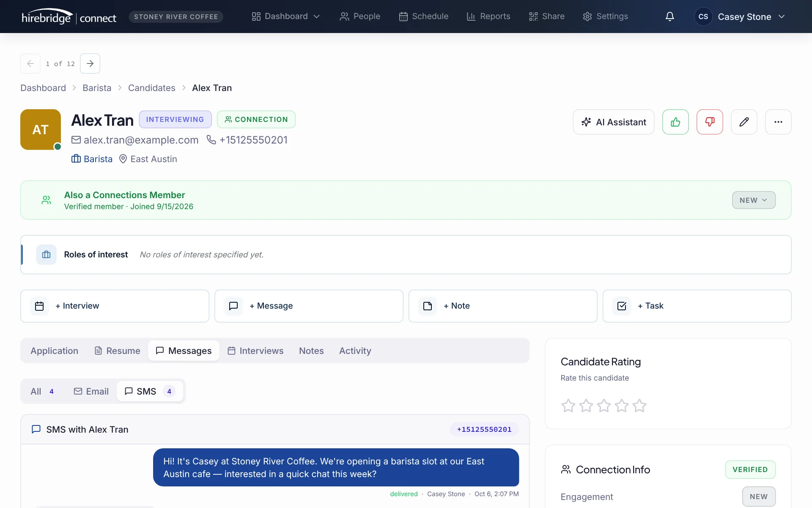The width and height of the screenshot is (812, 508).
Task: Select the Messages tab
Action: click(184, 351)
